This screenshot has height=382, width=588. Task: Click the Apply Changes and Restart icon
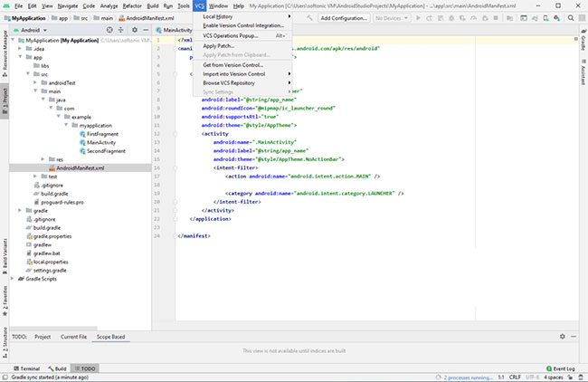[x=429, y=18]
